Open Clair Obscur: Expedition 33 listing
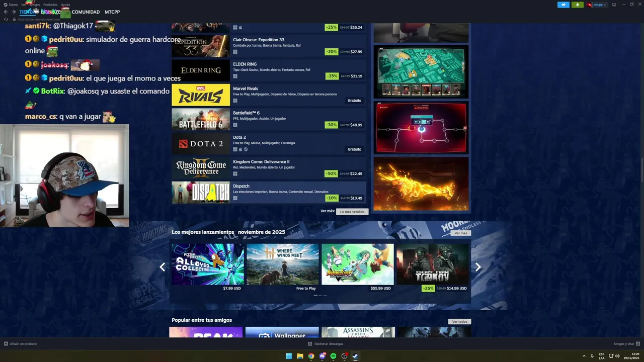Viewport: 644px width, 362px height. (x=269, y=46)
